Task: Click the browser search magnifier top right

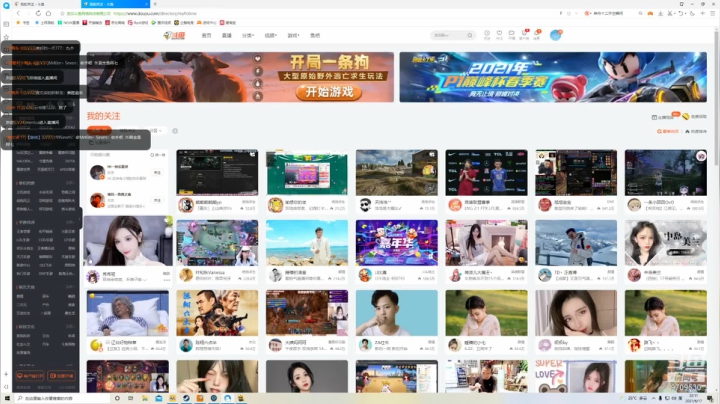Action: [x=640, y=14]
